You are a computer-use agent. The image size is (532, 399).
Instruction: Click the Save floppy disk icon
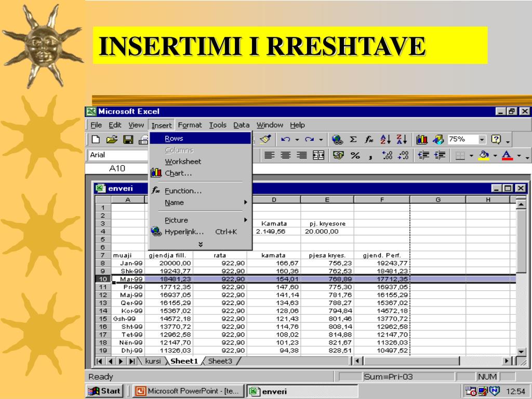[x=128, y=139]
